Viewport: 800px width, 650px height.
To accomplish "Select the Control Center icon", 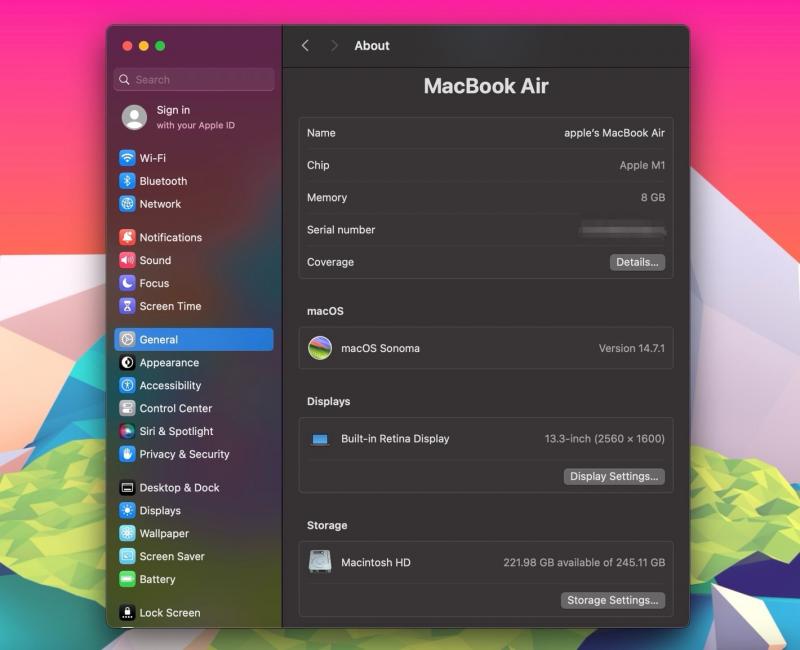I will point(127,408).
